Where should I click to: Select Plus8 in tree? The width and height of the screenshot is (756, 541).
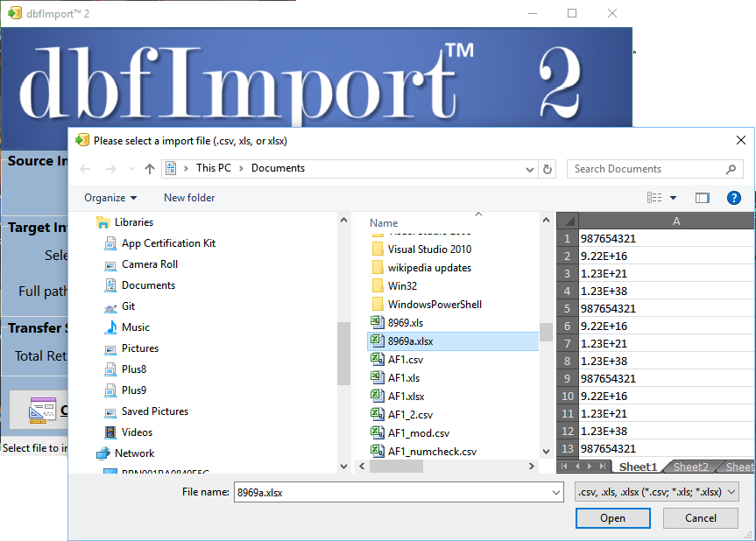coord(133,369)
